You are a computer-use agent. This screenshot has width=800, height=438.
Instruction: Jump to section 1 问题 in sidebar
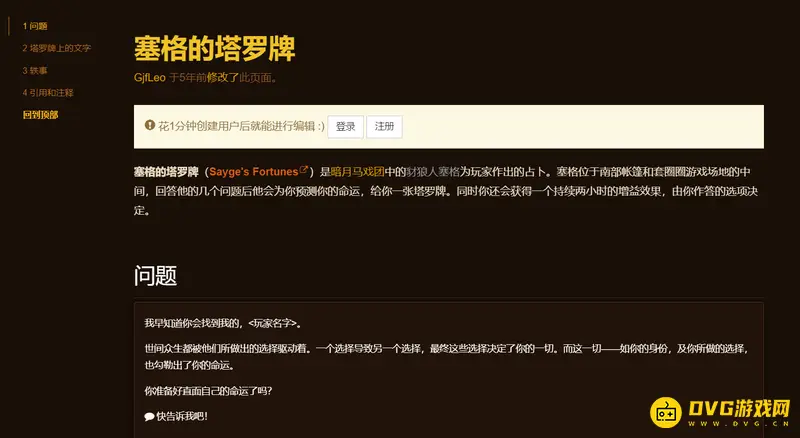[x=35, y=26]
